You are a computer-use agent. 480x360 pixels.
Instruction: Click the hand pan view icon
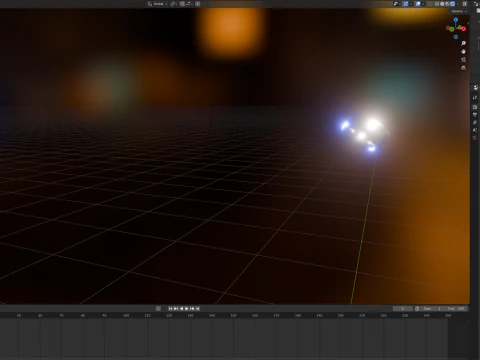click(463, 51)
